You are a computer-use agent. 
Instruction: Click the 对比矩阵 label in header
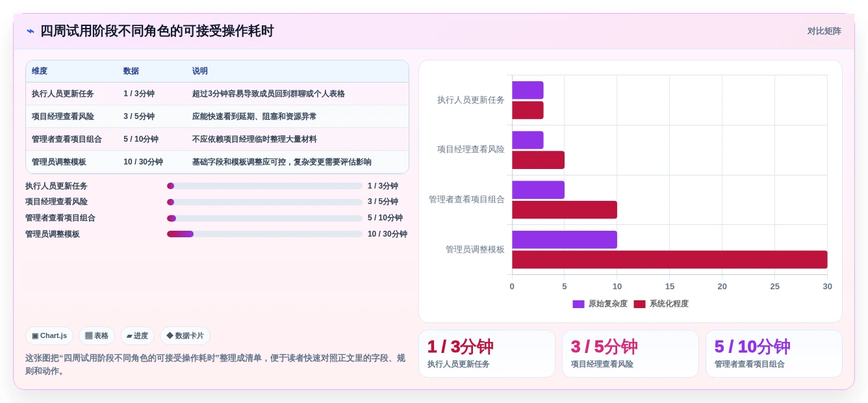point(824,31)
